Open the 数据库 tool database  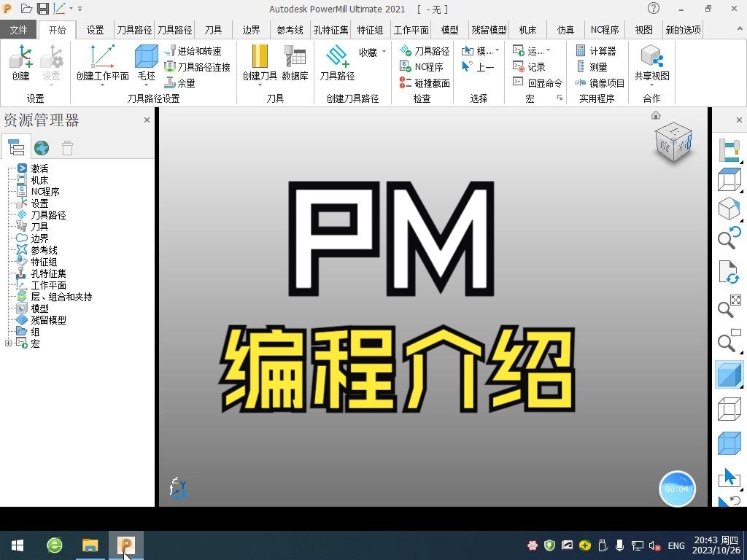click(x=295, y=63)
